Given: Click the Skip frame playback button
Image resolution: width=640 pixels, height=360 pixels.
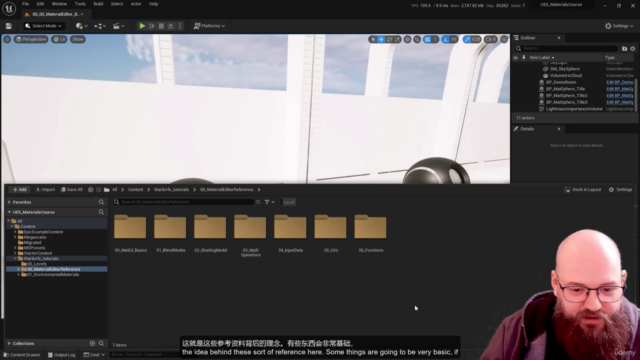Looking at the screenshot, I should [152, 26].
